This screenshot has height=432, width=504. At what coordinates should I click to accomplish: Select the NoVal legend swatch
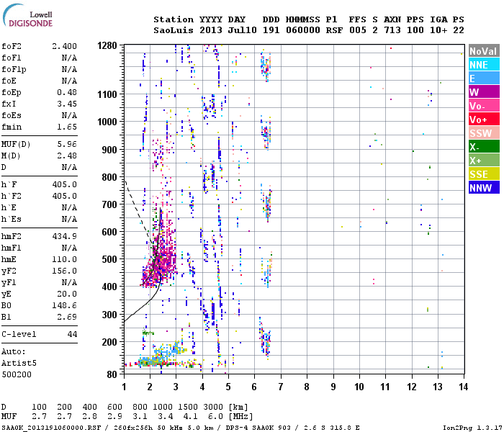coord(484,51)
